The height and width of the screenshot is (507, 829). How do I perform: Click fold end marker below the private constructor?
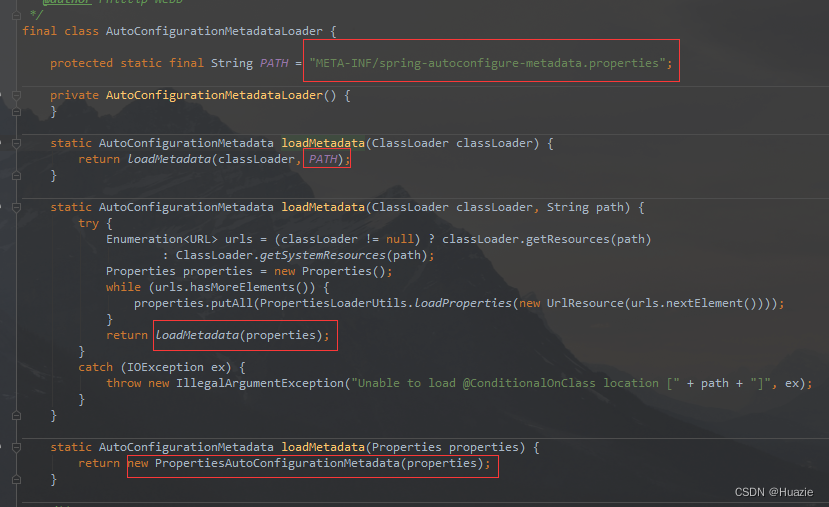tap(16, 112)
